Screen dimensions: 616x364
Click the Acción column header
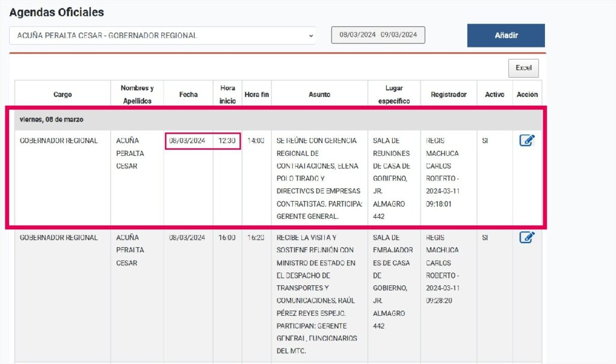[x=527, y=94]
